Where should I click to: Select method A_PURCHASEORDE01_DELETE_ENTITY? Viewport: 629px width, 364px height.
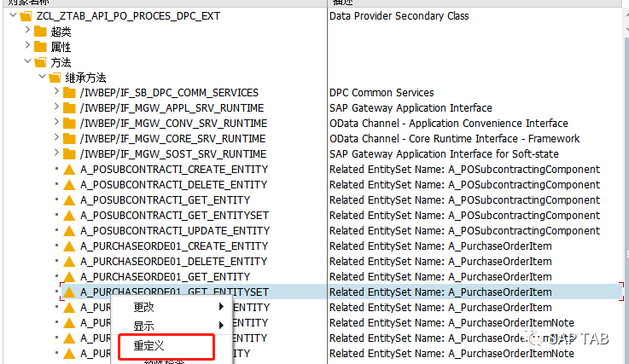(174, 262)
